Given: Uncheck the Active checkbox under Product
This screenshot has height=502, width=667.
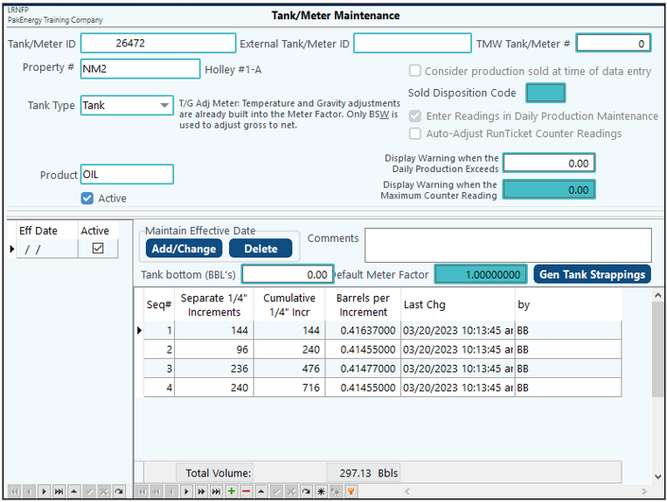Looking at the screenshot, I should 87,198.
